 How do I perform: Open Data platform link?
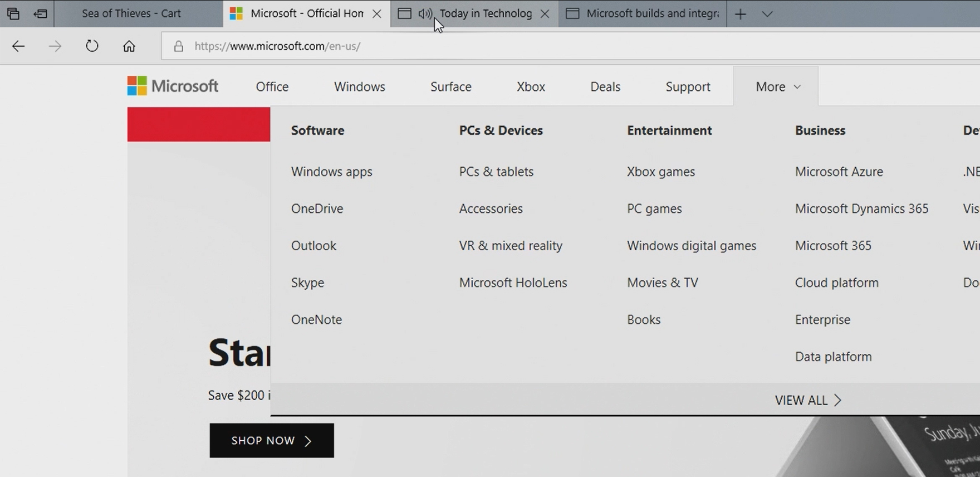click(x=834, y=357)
